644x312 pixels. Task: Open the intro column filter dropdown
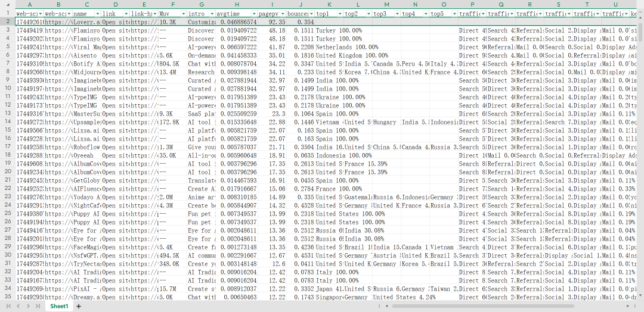212,14
